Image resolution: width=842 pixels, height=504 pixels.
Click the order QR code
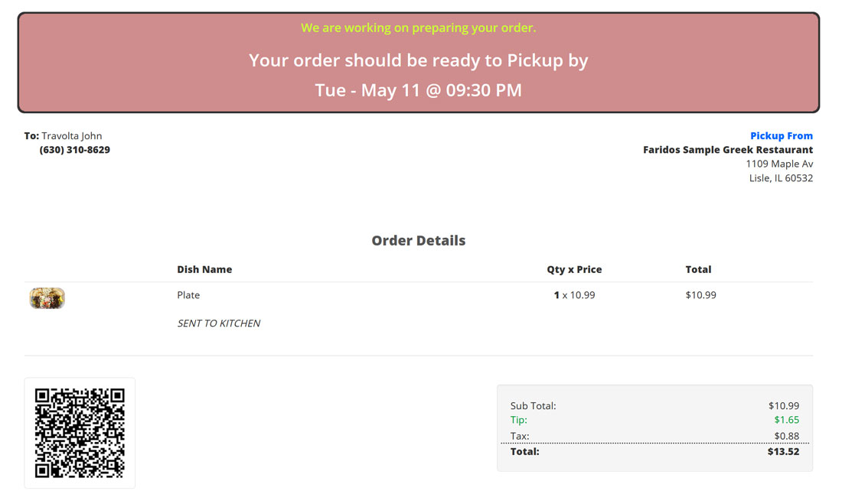(80, 433)
